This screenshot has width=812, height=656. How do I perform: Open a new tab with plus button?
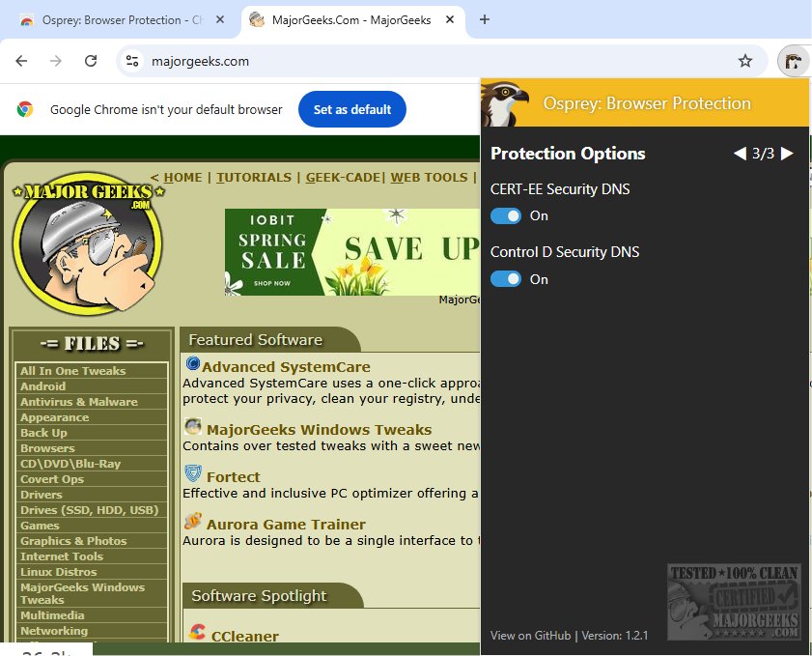point(484,19)
